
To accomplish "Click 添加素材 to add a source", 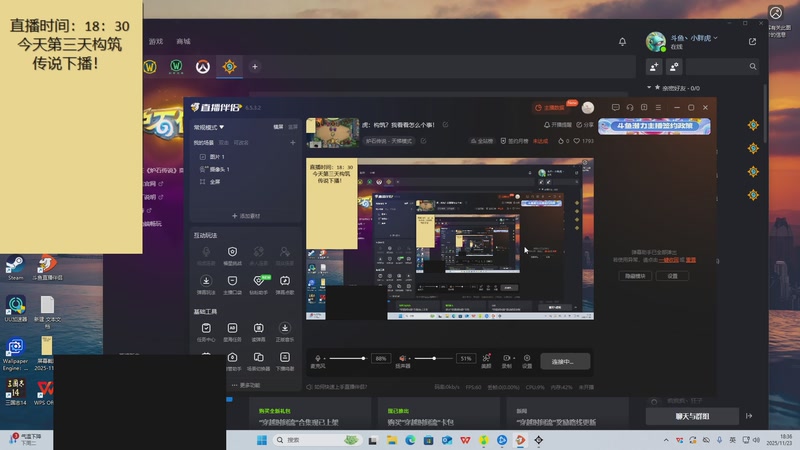I will pos(246,216).
